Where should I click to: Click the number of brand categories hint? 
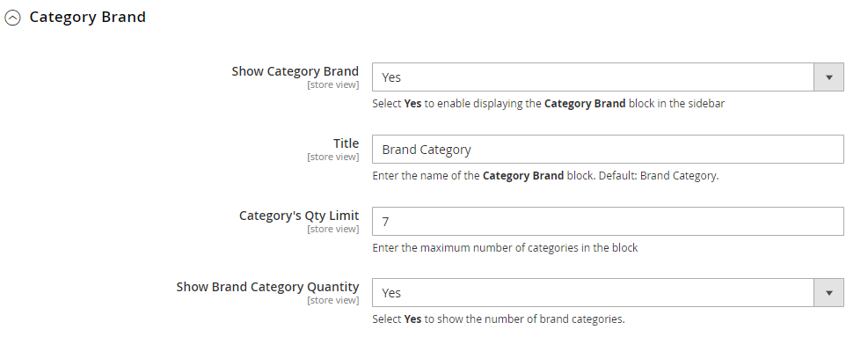pyautogui.click(x=499, y=319)
